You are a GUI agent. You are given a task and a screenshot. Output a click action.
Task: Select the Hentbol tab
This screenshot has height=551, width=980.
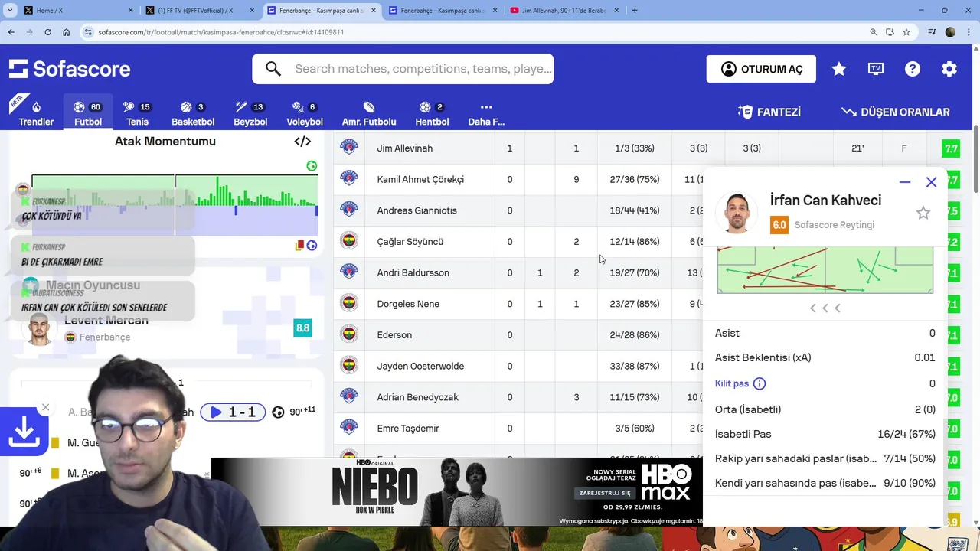[x=432, y=113]
